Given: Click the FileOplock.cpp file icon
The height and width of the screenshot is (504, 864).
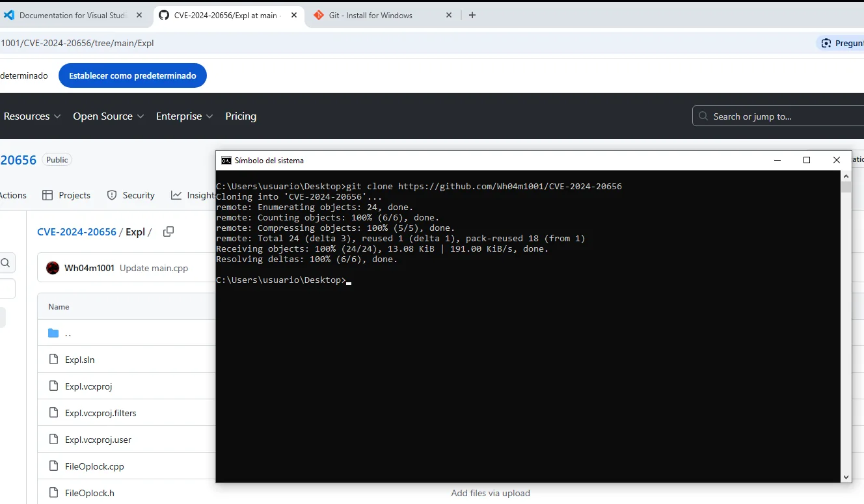Looking at the screenshot, I should (x=53, y=466).
